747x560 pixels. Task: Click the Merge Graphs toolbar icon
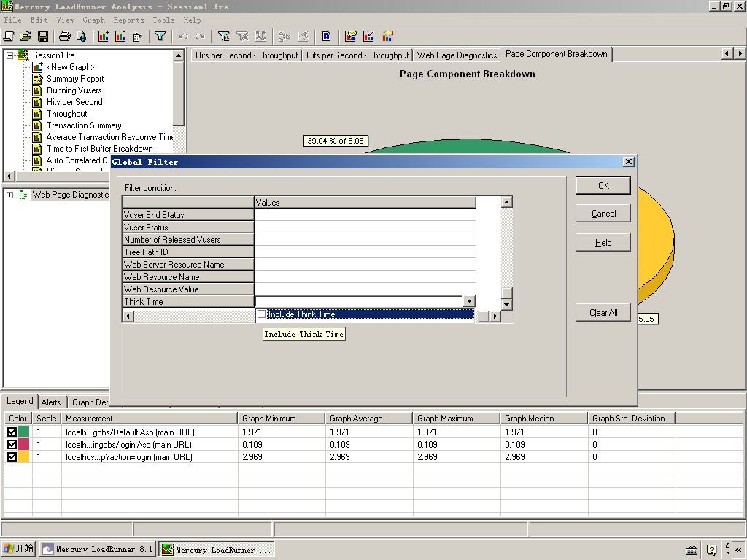click(x=285, y=36)
